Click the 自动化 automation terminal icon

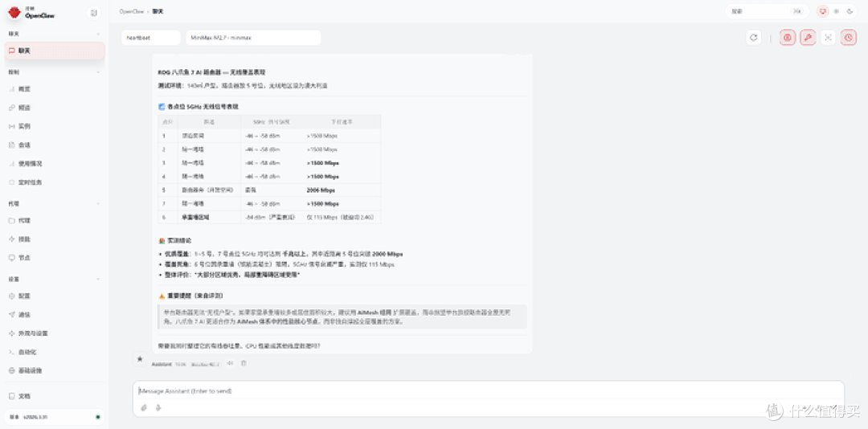[x=11, y=352]
